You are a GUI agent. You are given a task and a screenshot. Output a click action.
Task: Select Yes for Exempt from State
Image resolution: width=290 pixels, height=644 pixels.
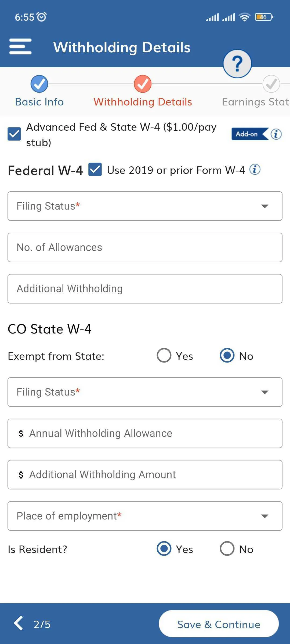coord(164,356)
